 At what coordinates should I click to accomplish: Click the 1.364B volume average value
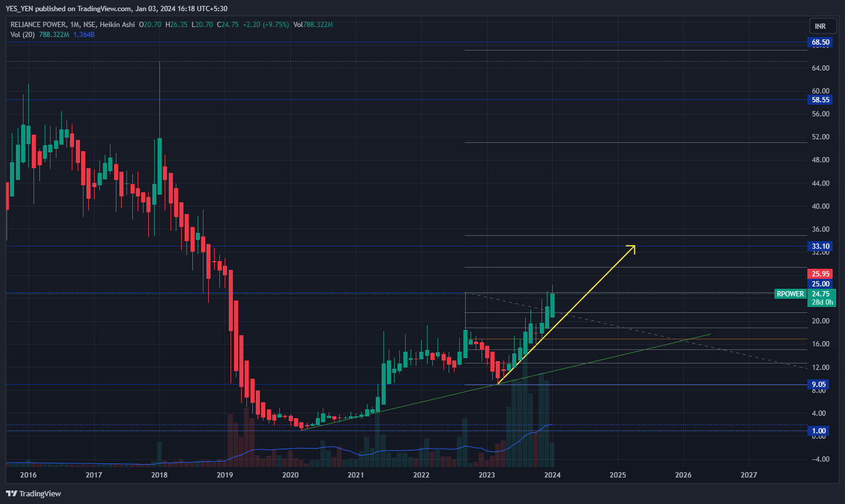pos(84,35)
